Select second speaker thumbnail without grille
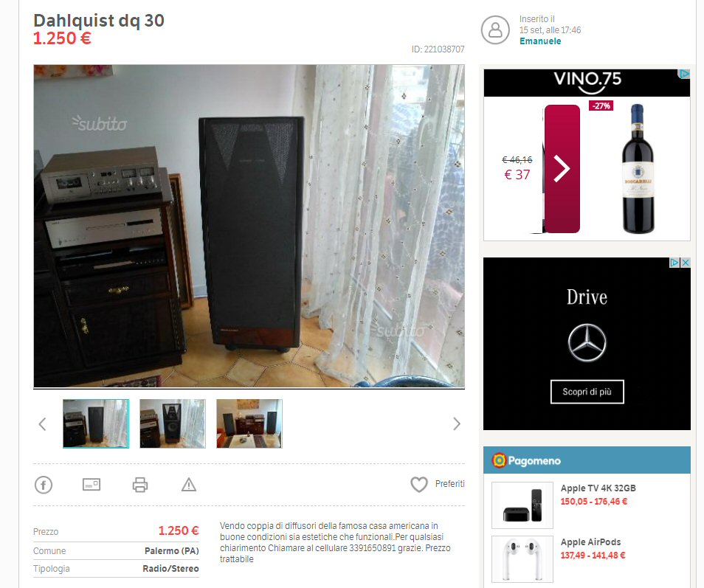The width and height of the screenshot is (704, 588). [x=173, y=423]
